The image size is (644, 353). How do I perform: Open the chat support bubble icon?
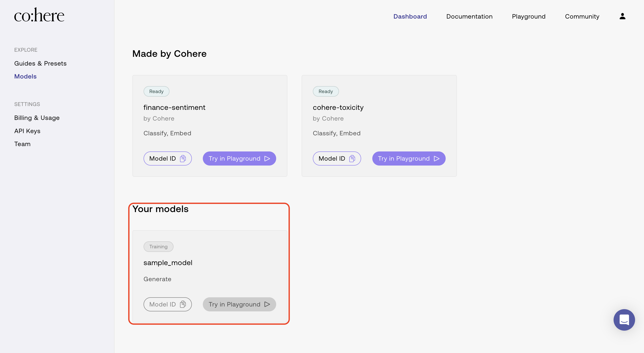(624, 320)
